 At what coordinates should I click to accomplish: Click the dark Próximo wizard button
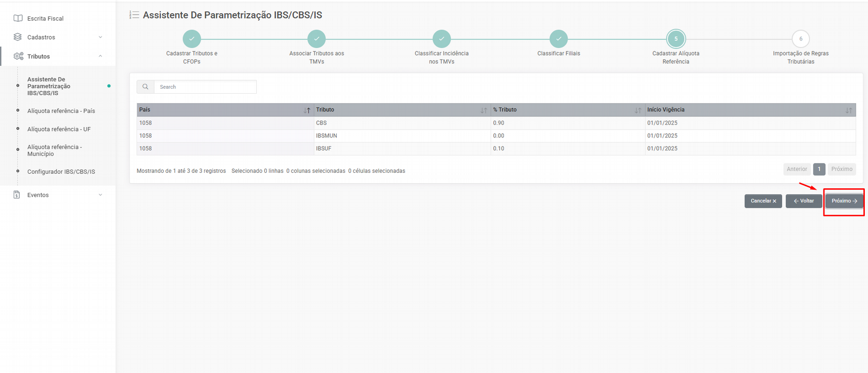(844, 201)
